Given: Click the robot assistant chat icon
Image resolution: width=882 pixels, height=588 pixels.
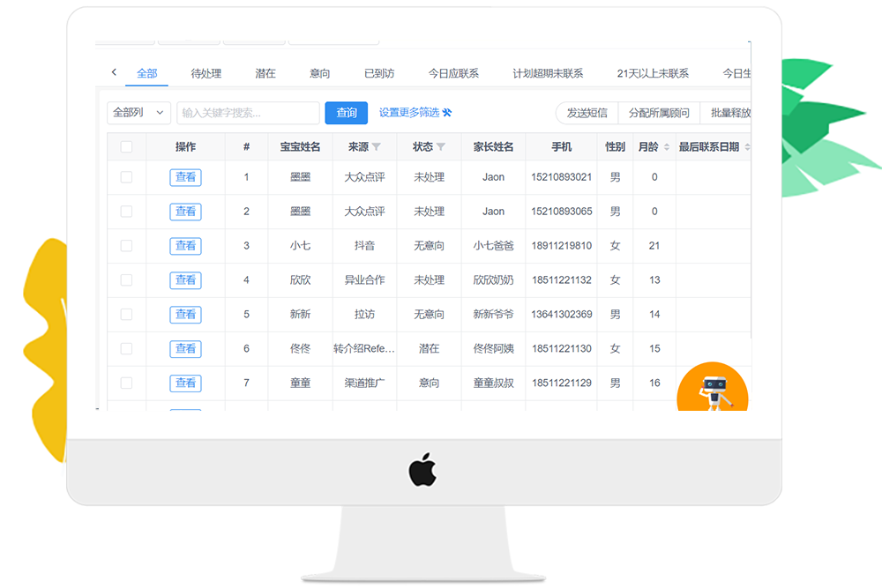Looking at the screenshot, I should (x=713, y=389).
